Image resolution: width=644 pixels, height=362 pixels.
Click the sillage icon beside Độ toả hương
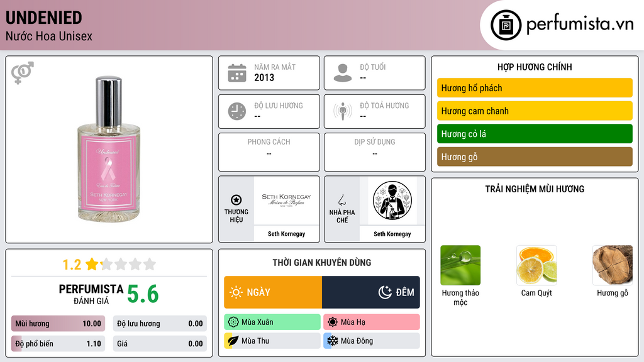343,111
